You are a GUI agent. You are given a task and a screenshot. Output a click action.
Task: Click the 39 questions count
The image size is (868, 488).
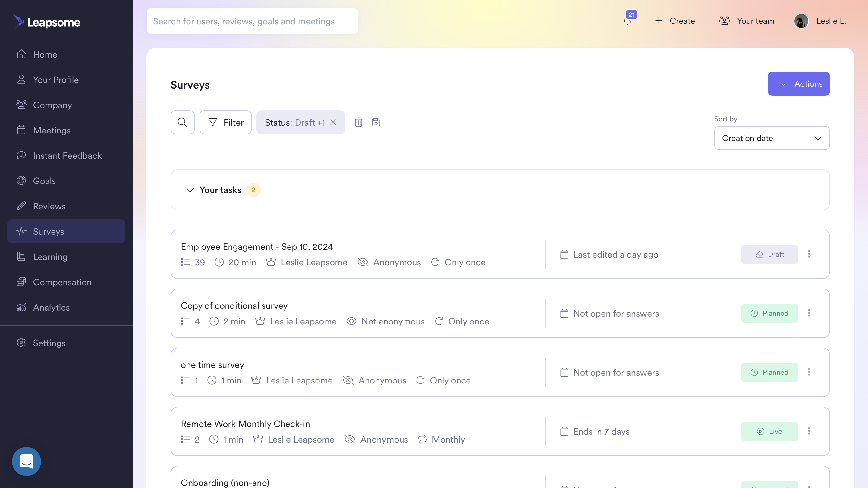pyautogui.click(x=200, y=262)
